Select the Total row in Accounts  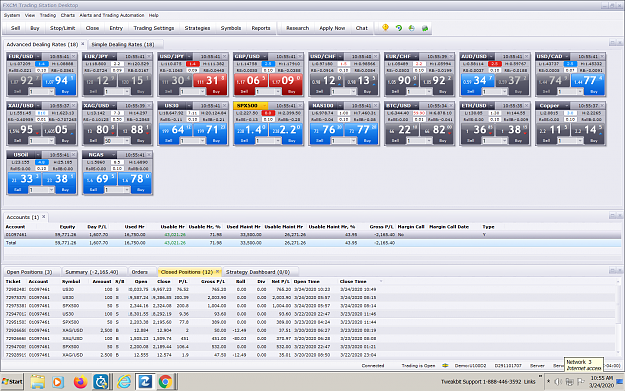pyautogui.click(x=312, y=243)
